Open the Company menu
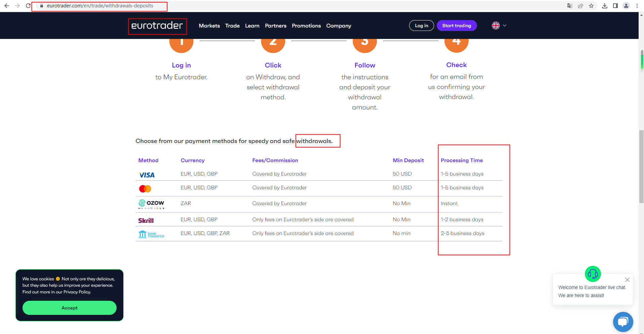 pos(338,26)
